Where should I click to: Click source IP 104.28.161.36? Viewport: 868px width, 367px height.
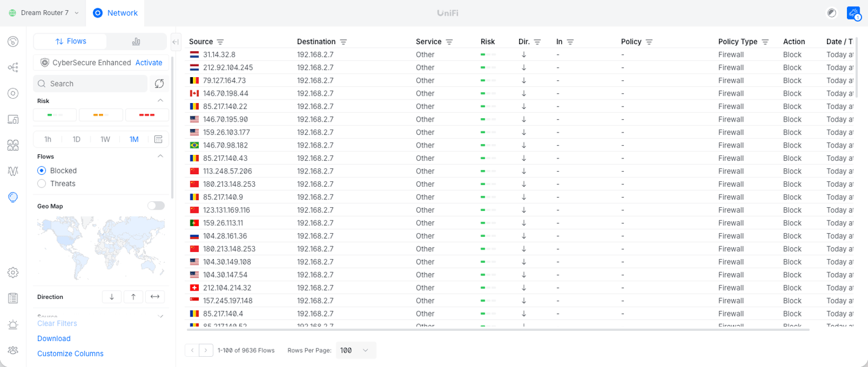click(x=225, y=236)
